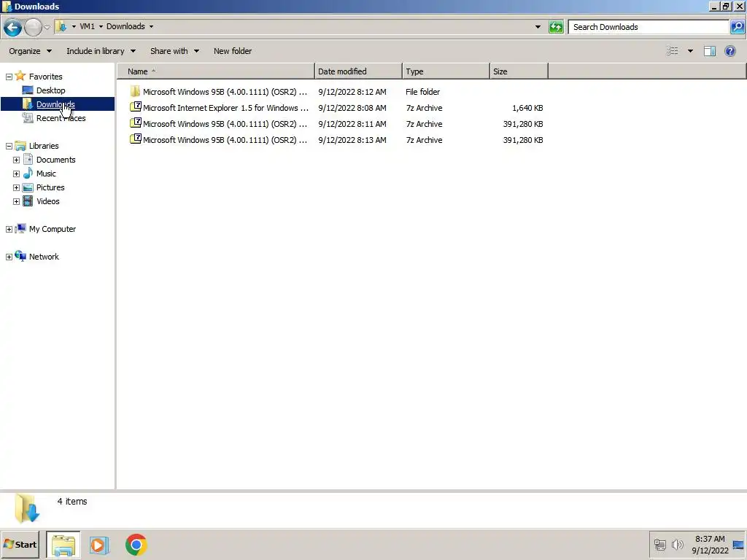
Task: Select the Documents library
Action: (x=55, y=160)
